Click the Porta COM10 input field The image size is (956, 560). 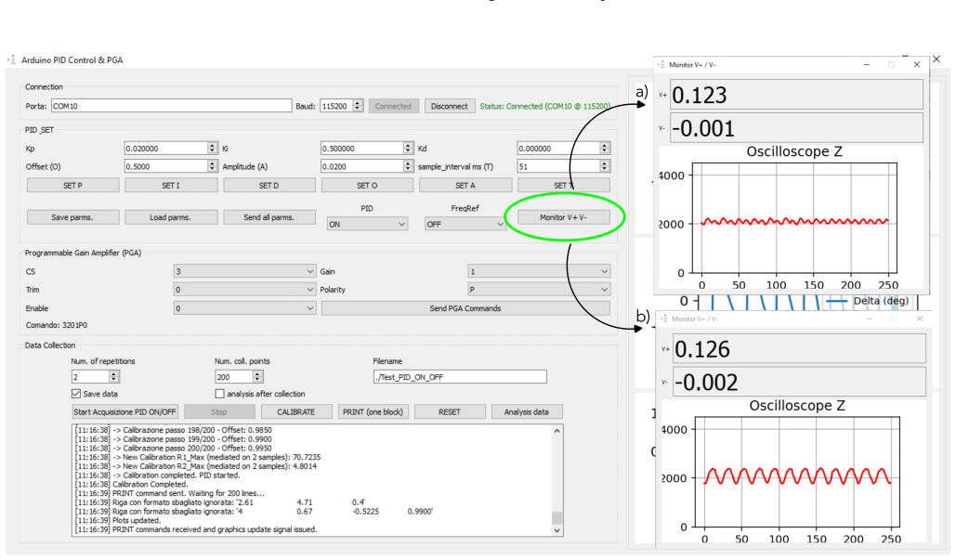(x=171, y=106)
